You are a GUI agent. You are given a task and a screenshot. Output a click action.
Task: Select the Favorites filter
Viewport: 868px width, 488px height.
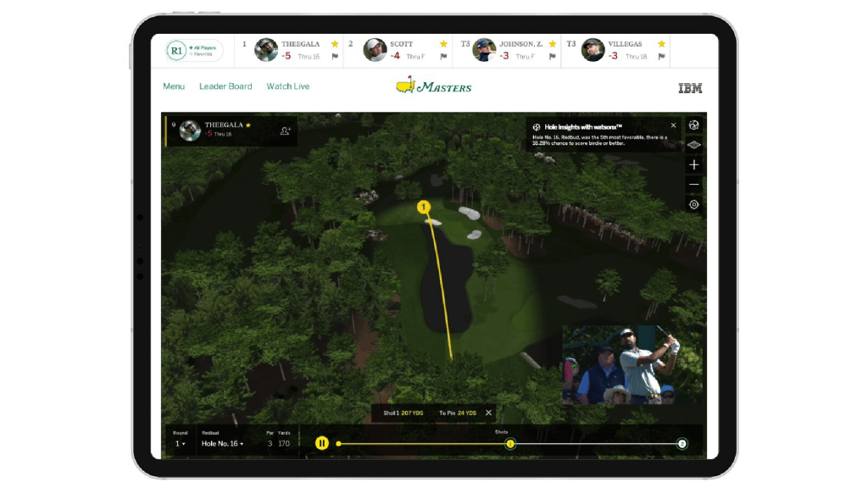pos(202,54)
